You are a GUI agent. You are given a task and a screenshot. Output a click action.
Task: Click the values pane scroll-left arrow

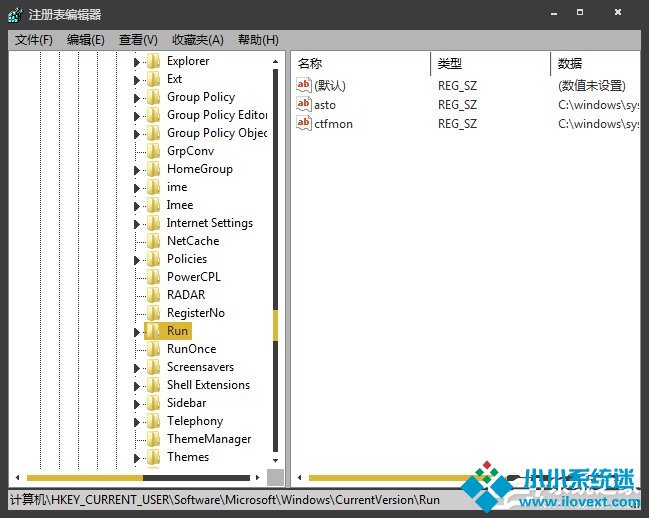[299, 477]
